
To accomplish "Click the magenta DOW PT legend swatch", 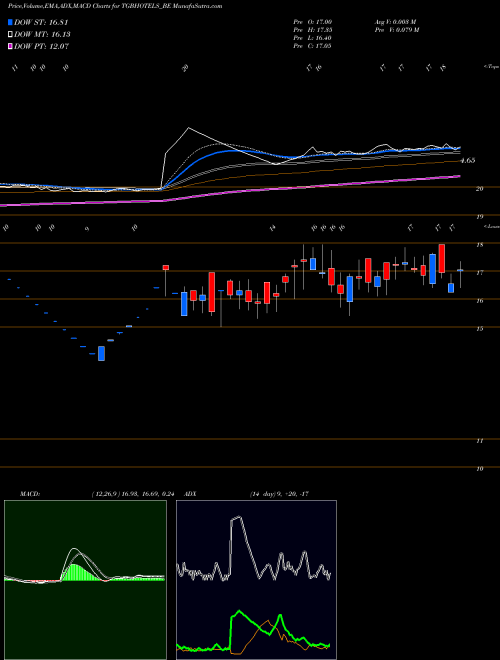I will (10, 46).
